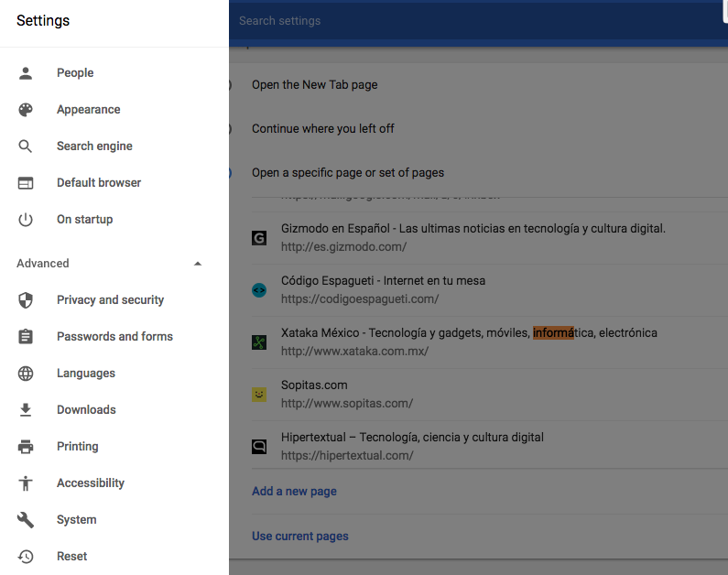
Task: Click the Languages globe icon
Action: click(x=26, y=374)
